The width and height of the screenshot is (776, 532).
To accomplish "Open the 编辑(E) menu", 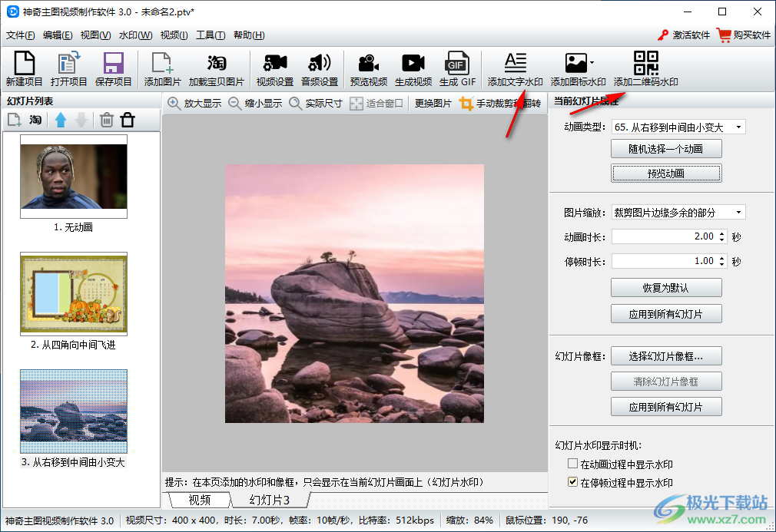I will pyautogui.click(x=58, y=35).
